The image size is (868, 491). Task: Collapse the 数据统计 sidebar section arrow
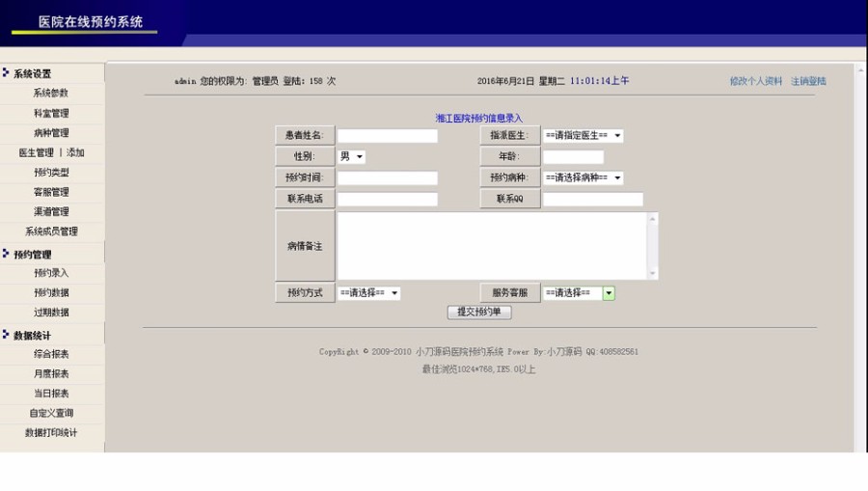[x=6, y=335]
